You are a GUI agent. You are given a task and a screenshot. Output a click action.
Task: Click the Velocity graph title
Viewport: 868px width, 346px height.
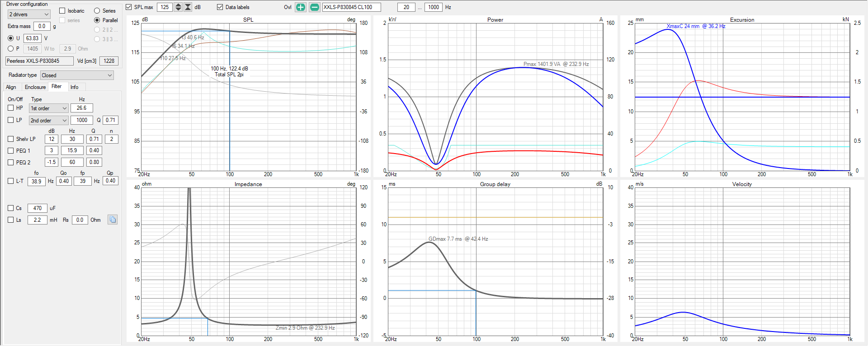point(742,184)
